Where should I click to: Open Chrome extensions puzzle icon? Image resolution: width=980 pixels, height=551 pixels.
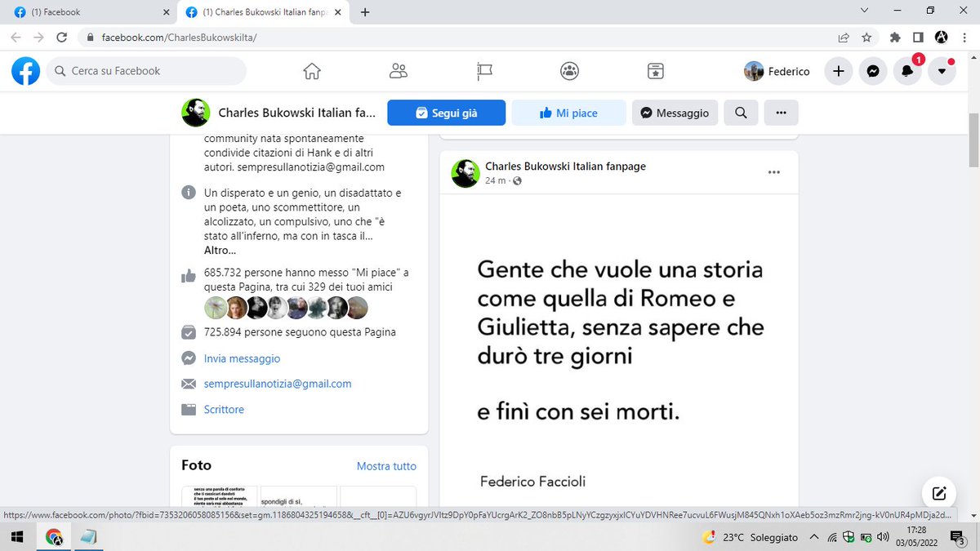894,37
